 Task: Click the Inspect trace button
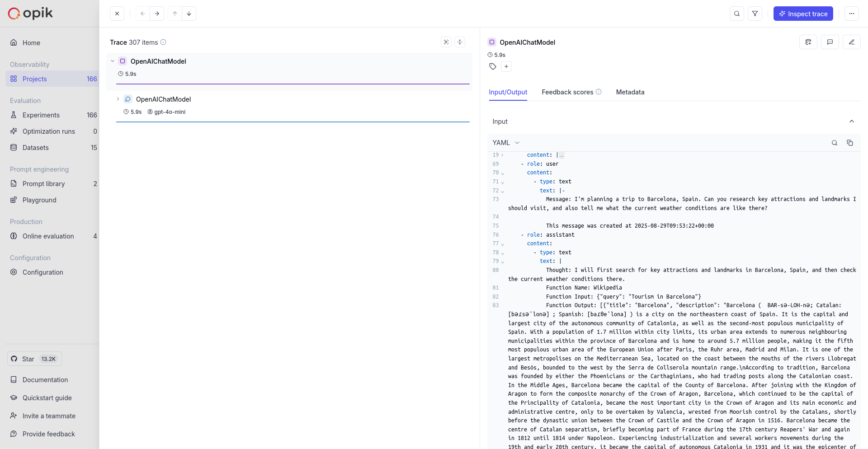[x=803, y=14]
